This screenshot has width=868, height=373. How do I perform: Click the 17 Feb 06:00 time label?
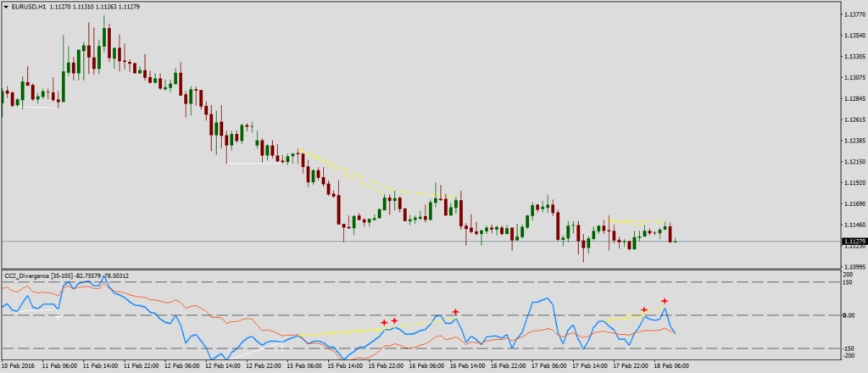550,365
